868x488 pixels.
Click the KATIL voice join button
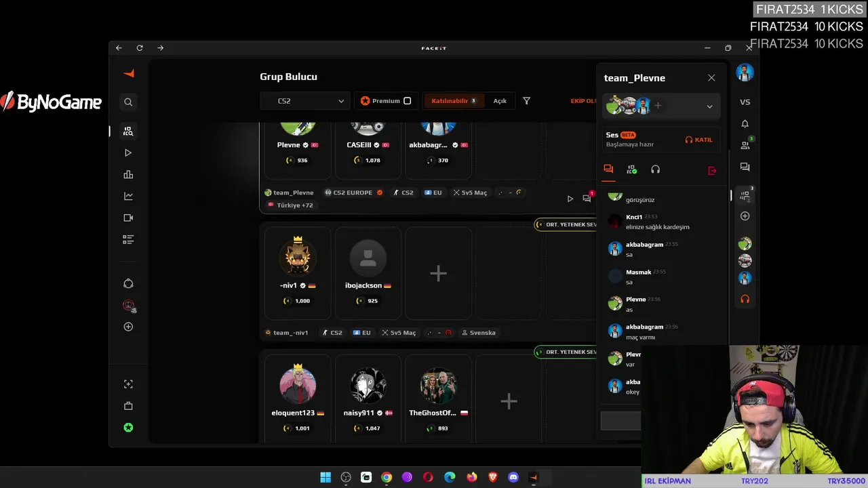698,140
